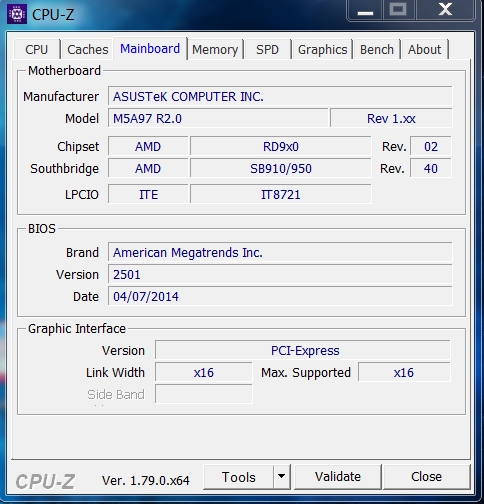
Task: Click the Manufacturer label
Action: click(x=61, y=97)
